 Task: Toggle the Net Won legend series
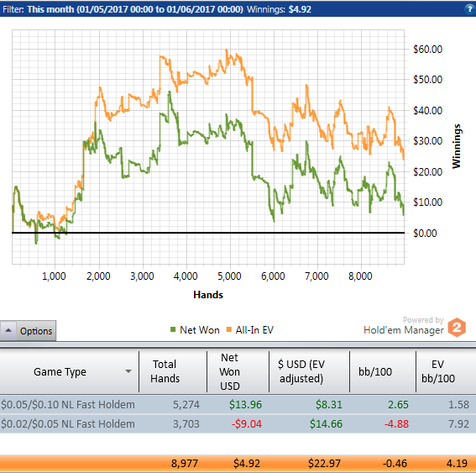coord(195,330)
